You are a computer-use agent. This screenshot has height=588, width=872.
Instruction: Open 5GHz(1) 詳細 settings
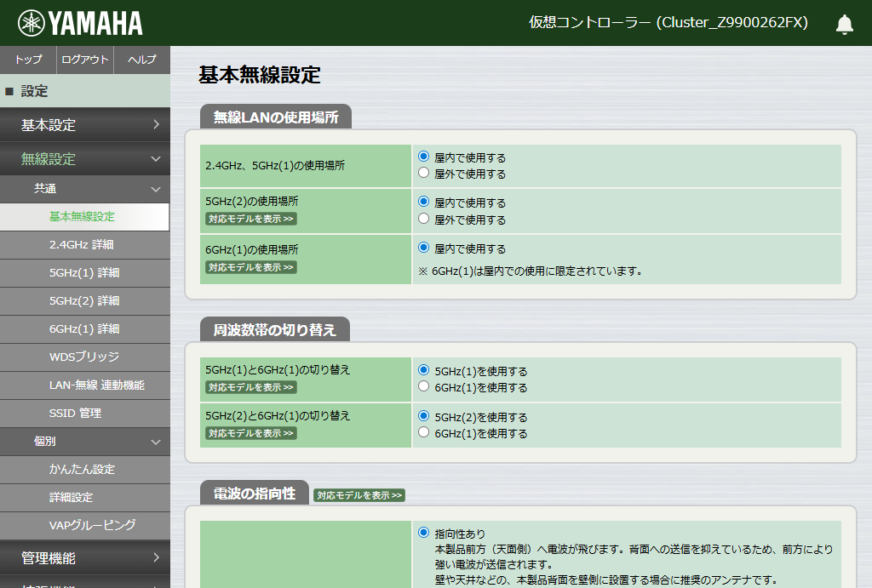85,273
